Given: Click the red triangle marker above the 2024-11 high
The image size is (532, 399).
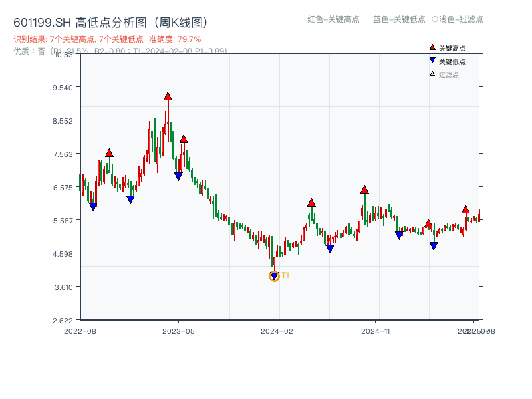Looking at the screenshot, I should (x=364, y=189).
